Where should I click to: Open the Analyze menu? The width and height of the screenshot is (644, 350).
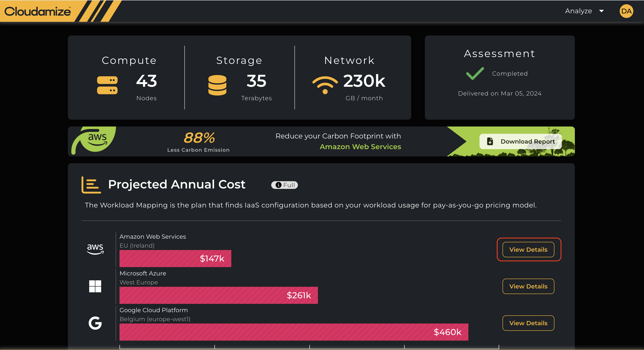tap(578, 11)
